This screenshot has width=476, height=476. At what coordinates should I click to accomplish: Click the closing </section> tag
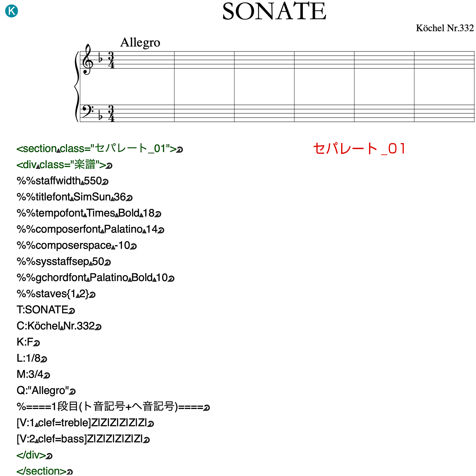[x=44, y=471]
